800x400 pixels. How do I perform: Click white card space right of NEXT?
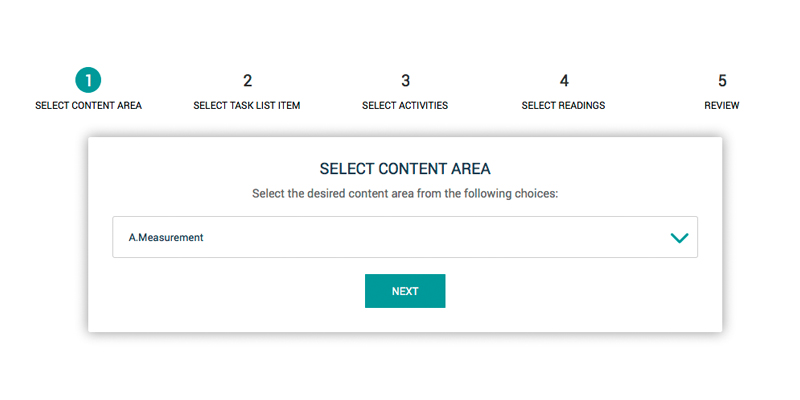pyautogui.click(x=580, y=291)
